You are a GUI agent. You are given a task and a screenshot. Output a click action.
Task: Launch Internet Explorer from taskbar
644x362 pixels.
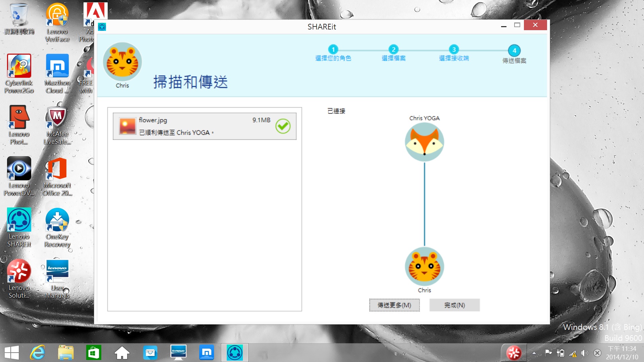pyautogui.click(x=38, y=353)
